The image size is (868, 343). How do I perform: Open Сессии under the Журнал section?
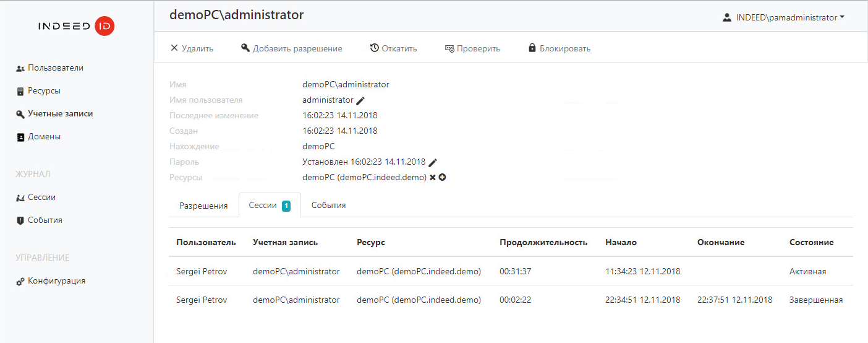[36, 198]
